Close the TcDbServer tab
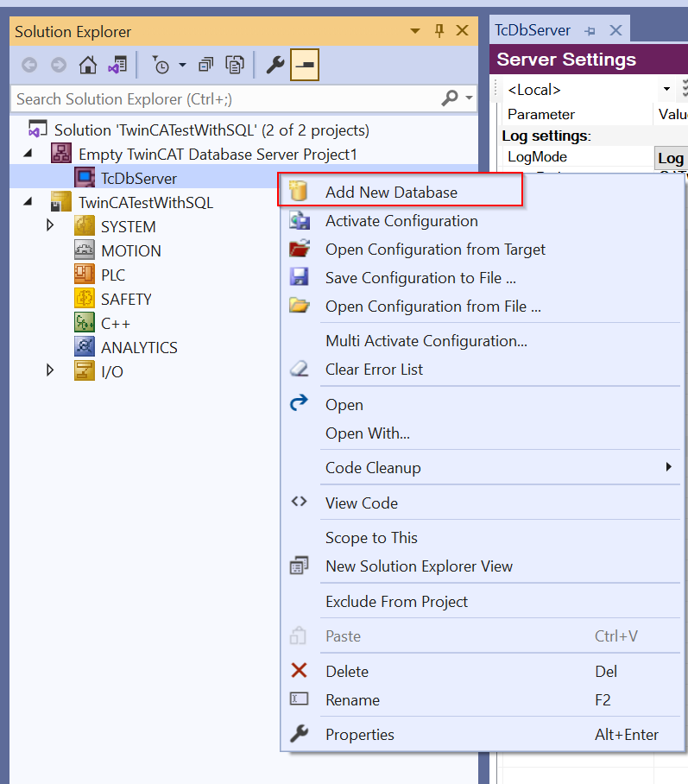Viewport: 688px width, 784px height. click(616, 30)
